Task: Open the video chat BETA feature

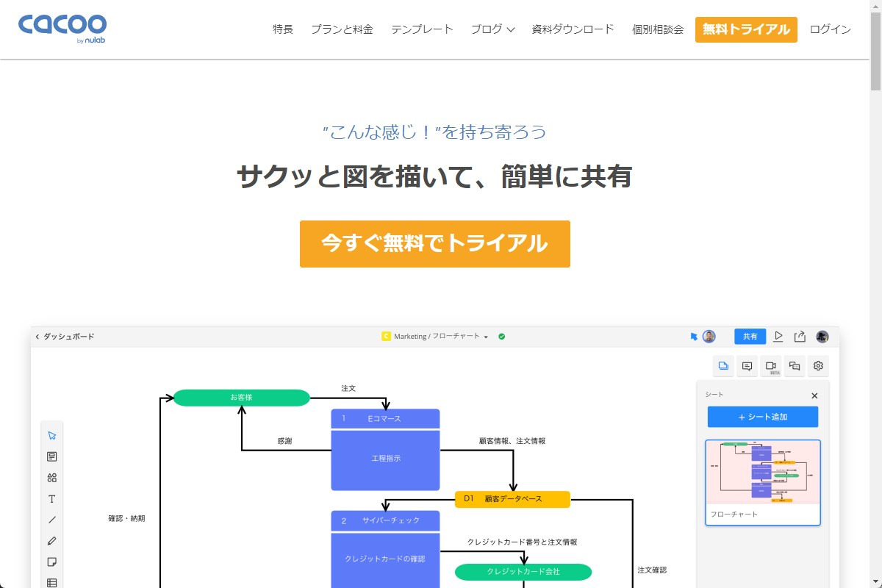Action: click(x=770, y=365)
